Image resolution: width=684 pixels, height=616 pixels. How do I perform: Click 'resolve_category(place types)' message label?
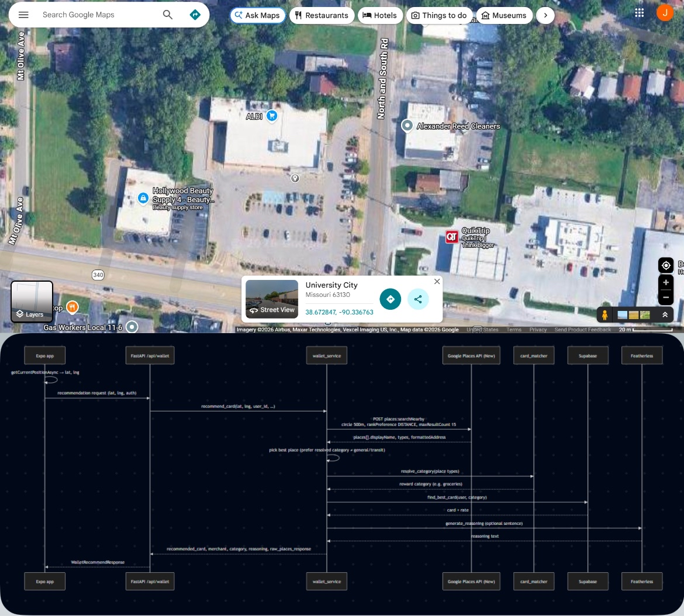point(430,471)
